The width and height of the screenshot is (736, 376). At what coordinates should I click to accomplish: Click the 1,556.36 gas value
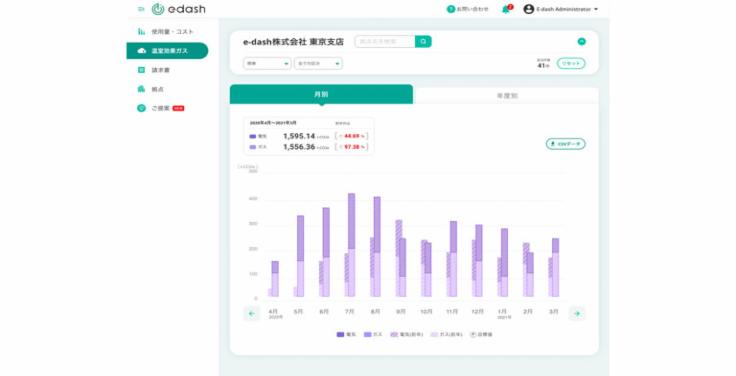pos(299,147)
